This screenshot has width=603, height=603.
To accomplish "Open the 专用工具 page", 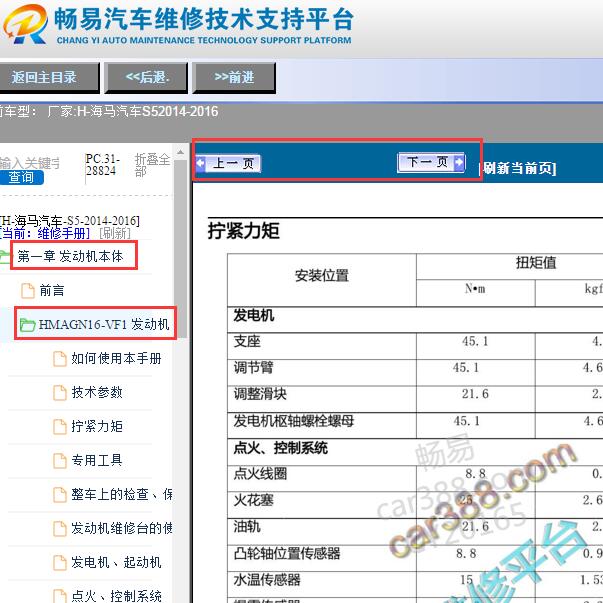I will (x=97, y=460).
